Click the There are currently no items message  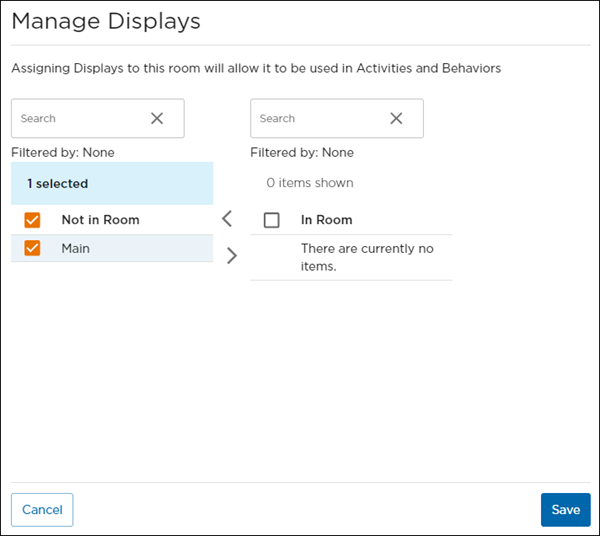tap(366, 257)
